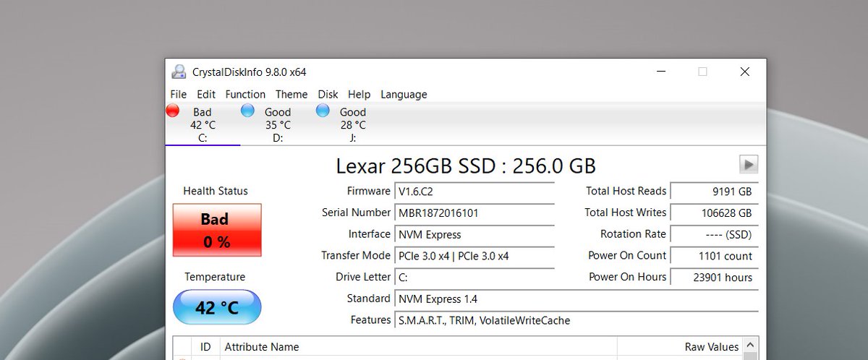
Task: Click the Rotation Rate value ---- (SSD)
Action: (x=714, y=234)
